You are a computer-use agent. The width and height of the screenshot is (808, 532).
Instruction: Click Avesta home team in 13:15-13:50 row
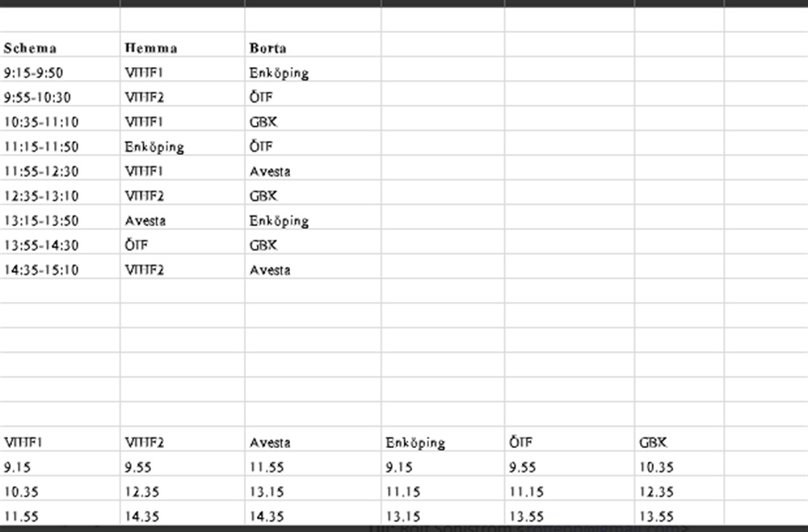(145, 220)
